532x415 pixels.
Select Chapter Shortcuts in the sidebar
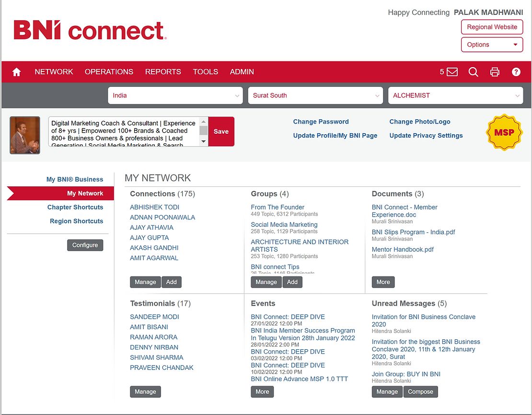pos(75,207)
